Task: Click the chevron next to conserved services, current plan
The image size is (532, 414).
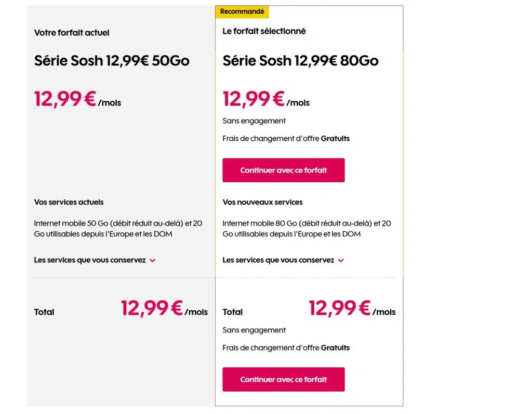Action: (x=153, y=260)
